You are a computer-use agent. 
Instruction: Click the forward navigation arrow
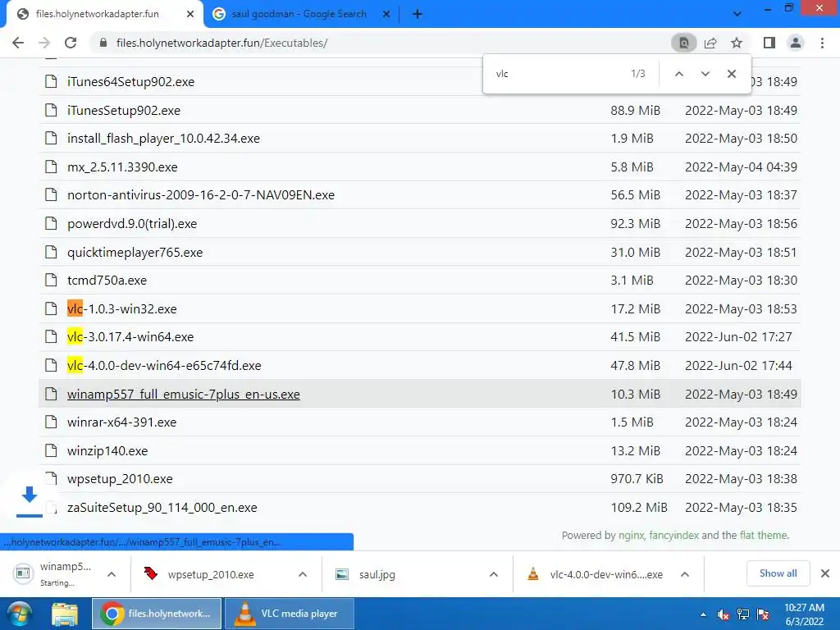pyautogui.click(x=44, y=43)
